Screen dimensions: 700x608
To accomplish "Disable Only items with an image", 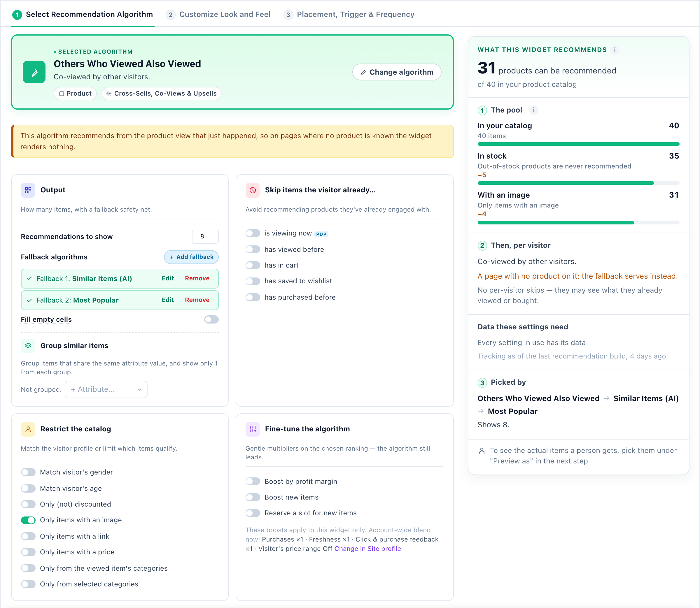I will [28, 520].
